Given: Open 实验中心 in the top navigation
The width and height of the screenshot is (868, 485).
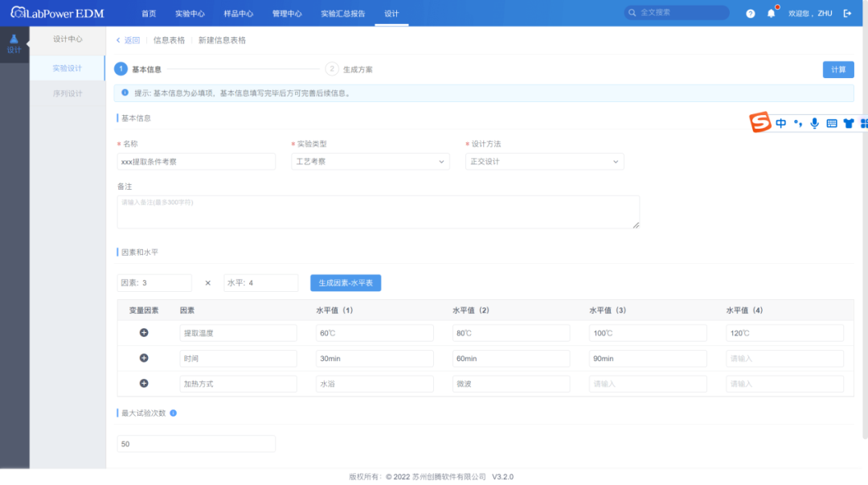Looking at the screenshot, I should 190,14.
